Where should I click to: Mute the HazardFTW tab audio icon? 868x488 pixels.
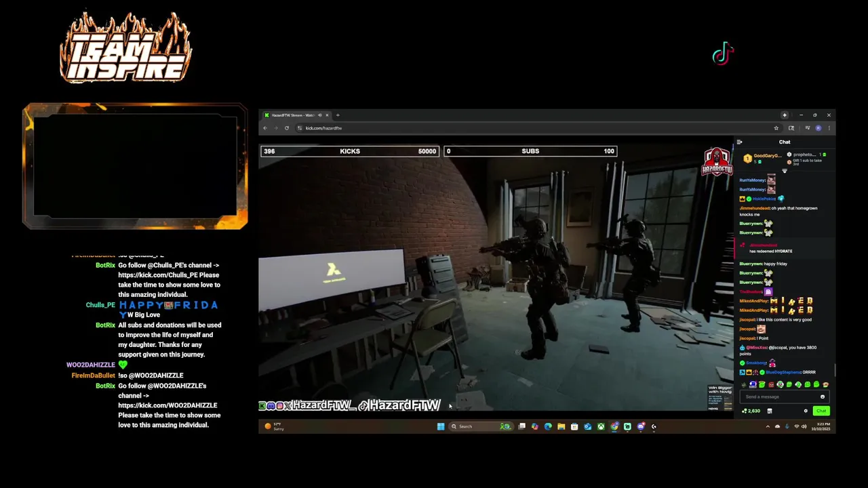[319, 115]
